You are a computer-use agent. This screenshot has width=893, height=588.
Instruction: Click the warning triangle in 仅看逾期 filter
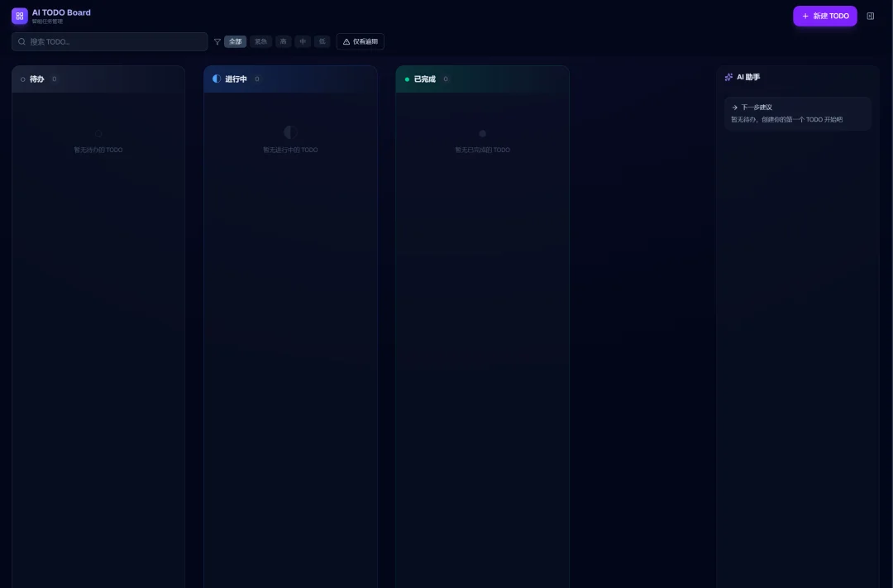pyautogui.click(x=346, y=41)
